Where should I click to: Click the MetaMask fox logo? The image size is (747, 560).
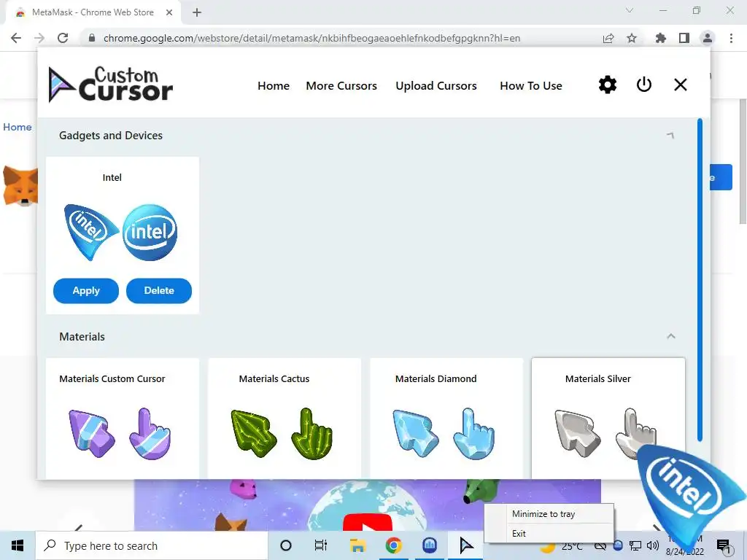[20, 186]
